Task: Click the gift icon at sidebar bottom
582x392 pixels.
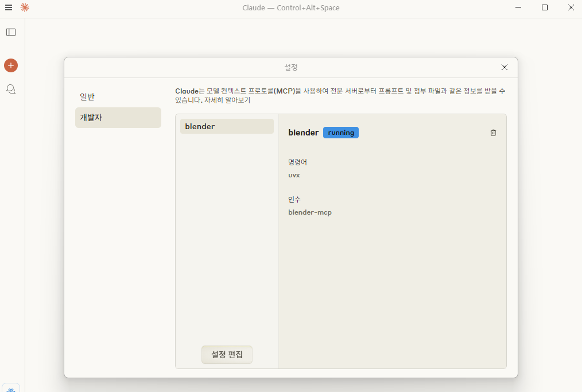Action: point(11,389)
